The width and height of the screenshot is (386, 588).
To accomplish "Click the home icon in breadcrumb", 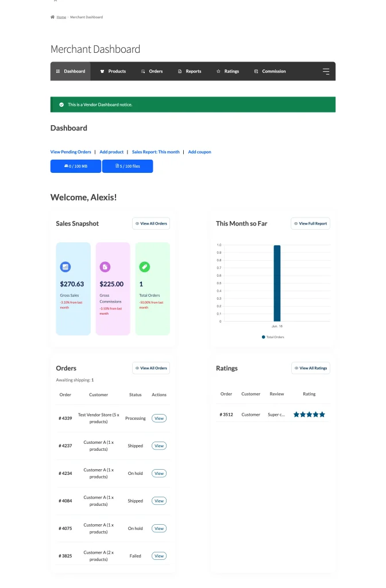I will pyautogui.click(x=52, y=17).
